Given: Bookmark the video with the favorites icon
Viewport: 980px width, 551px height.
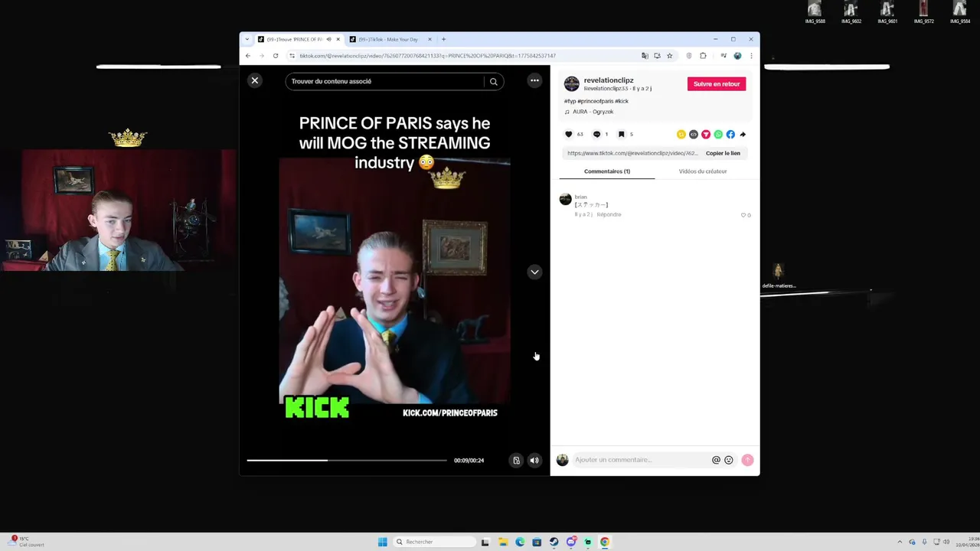Looking at the screenshot, I should coord(621,134).
